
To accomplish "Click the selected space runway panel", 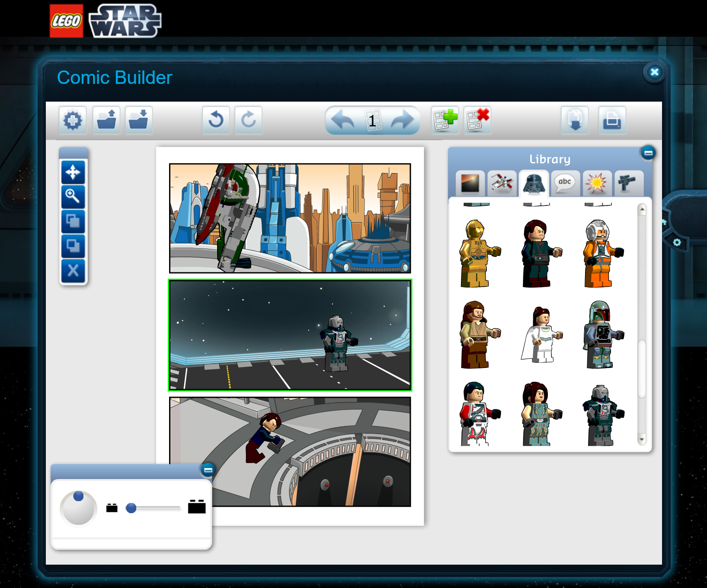I will (x=290, y=335).
